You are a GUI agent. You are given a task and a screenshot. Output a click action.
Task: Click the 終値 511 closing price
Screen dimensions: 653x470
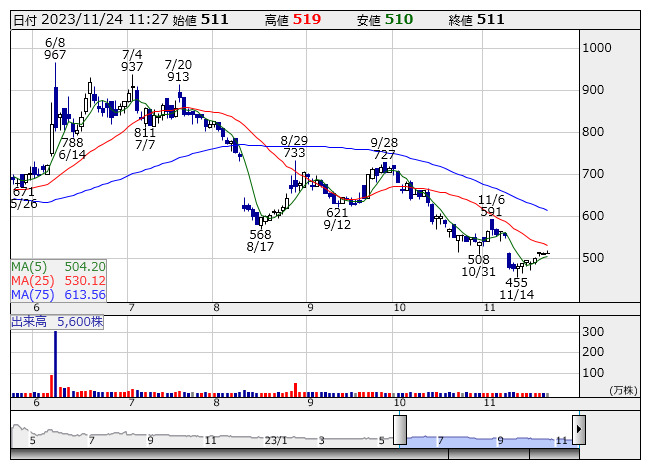[476, 20]
